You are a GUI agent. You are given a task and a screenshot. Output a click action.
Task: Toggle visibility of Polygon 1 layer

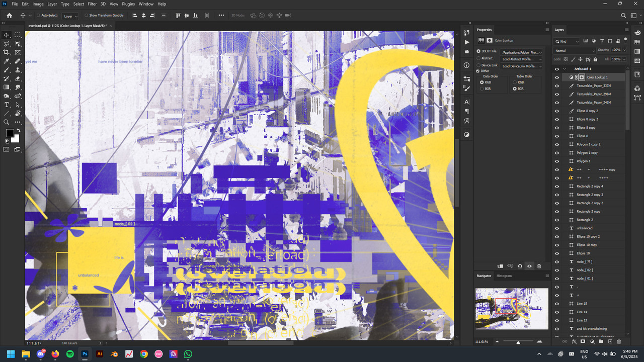556,161
